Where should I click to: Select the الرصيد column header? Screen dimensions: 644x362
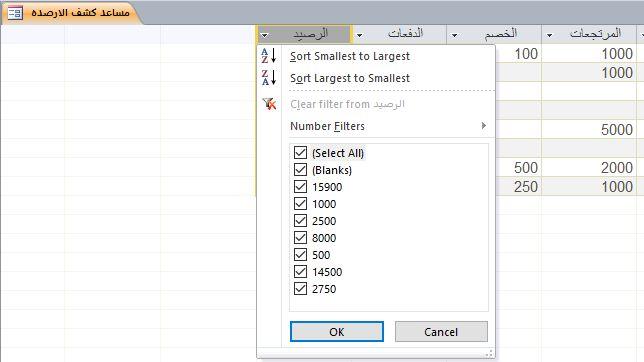tap(304, 34)
